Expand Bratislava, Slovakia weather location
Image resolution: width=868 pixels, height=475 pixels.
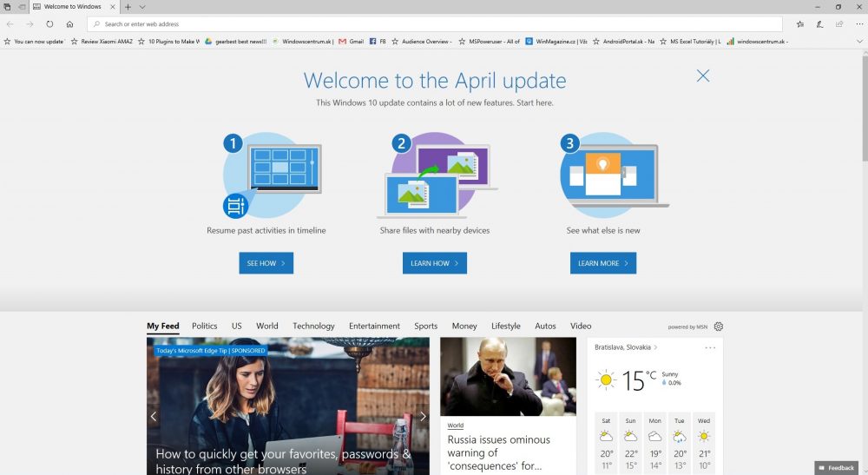click(626, 347)
